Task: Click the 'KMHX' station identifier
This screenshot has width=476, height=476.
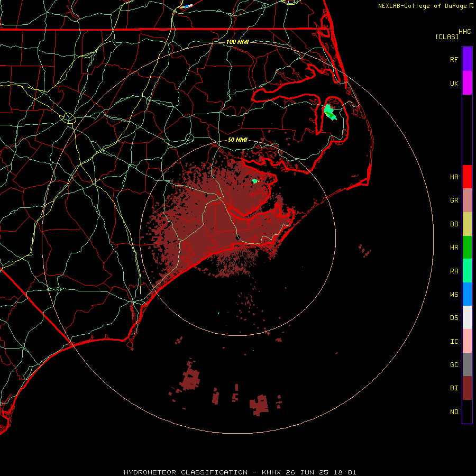Action: pos(271,472)
